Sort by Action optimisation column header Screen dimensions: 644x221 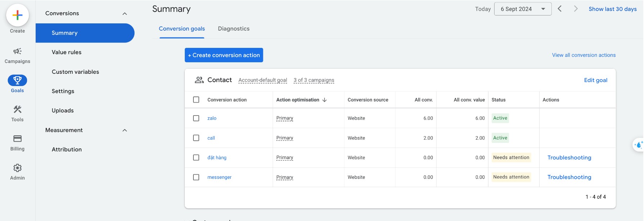tap(298, 100)
